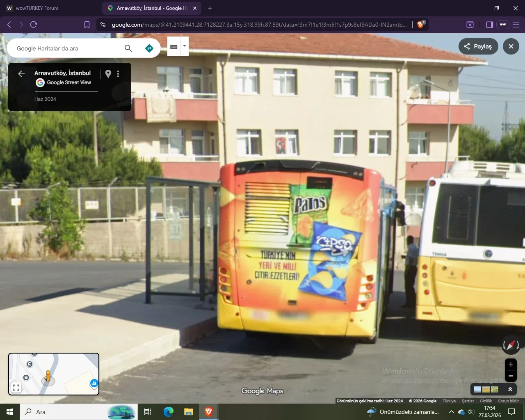Open the three-dot menu on place card
525x420 pixels.
[118, 74]
